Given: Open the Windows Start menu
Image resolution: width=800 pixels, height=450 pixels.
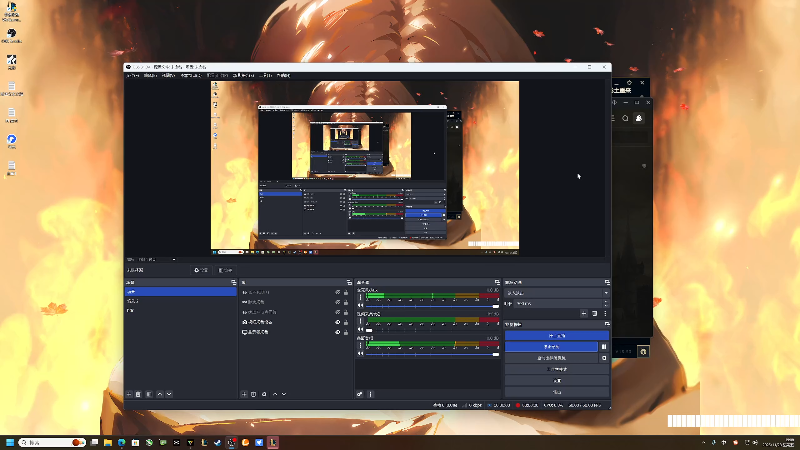Looking at the screenshot, I should [10, 442].
